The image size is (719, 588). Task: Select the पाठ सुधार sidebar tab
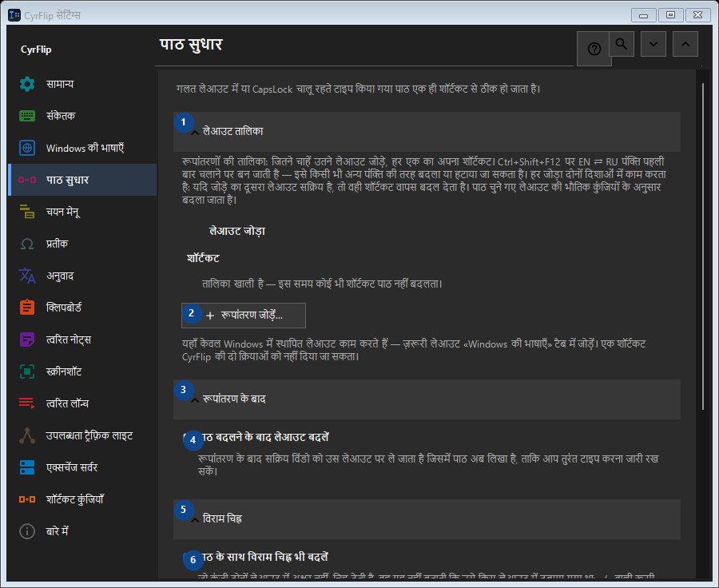[82, 180]
